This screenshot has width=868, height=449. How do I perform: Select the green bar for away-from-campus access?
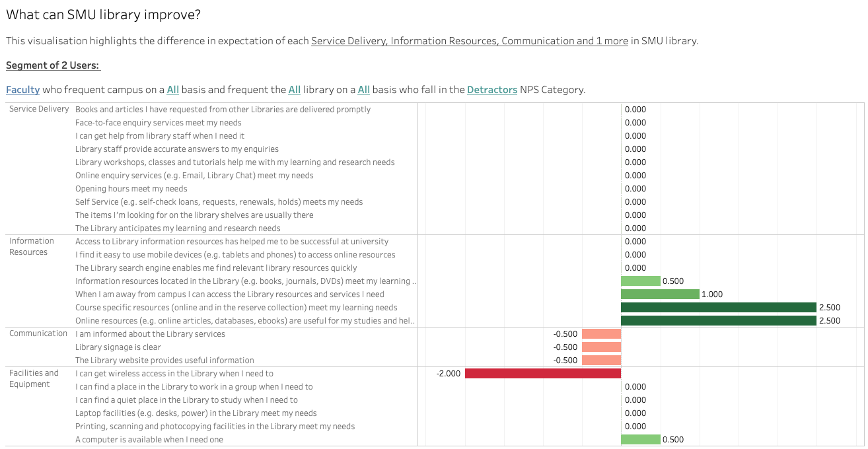coord(660,294)
